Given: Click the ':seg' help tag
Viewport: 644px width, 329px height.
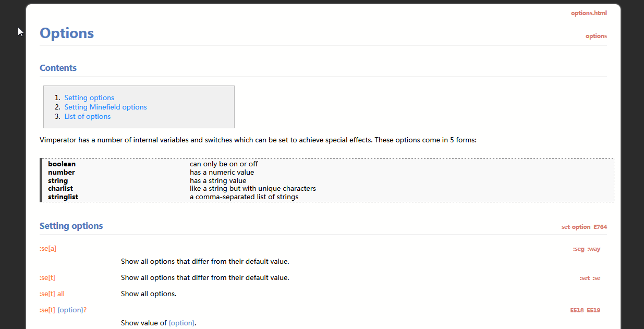Looking at the screenshot, I should tap(578, 249).
